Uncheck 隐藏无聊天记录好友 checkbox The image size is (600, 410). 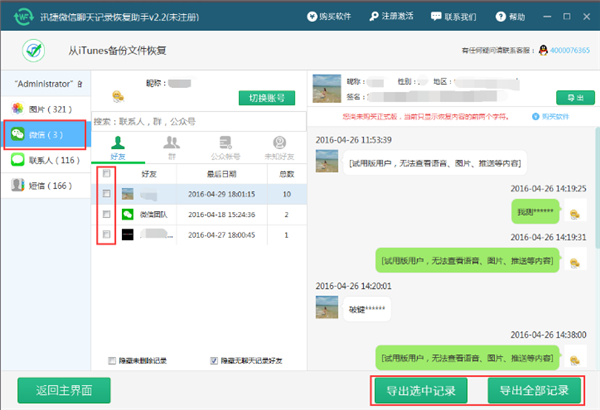tap(214, 361)
